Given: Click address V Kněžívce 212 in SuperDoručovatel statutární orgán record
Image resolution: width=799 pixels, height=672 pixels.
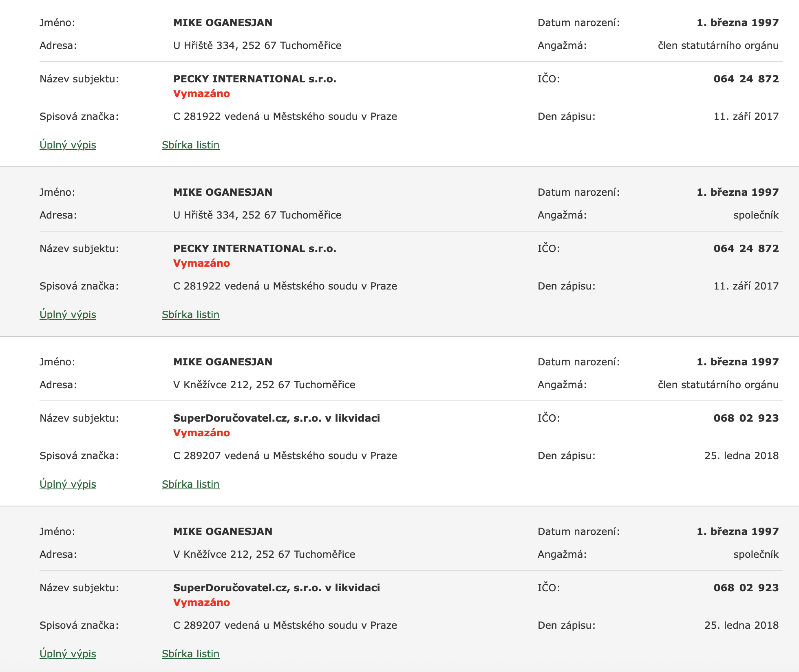Looking at the screenshot, I should click(264, 385).
